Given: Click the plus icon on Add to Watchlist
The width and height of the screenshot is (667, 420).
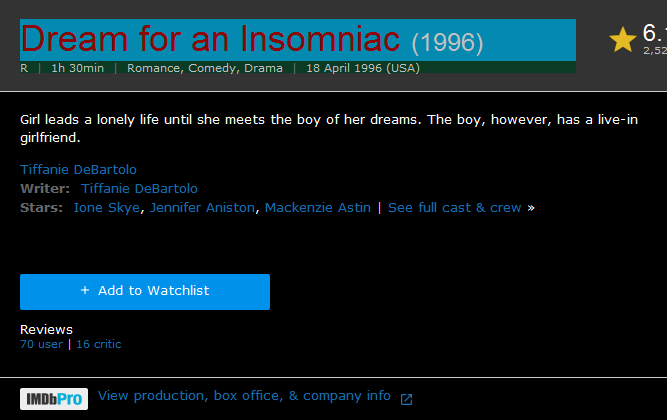Looking at the screenshot, I should click(85, 290).
